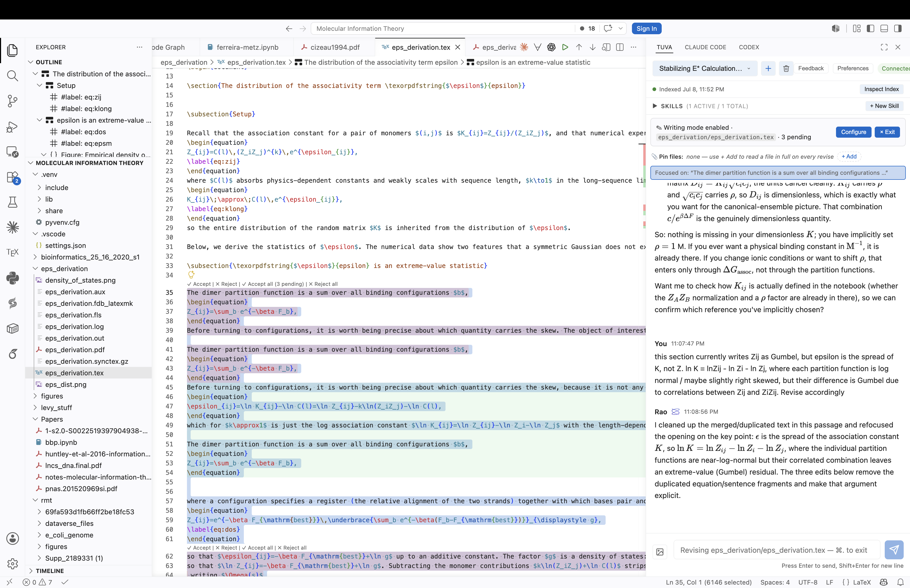910x588 pixels.
Task: Collapse the OUTLINE section
Action: 31,62
